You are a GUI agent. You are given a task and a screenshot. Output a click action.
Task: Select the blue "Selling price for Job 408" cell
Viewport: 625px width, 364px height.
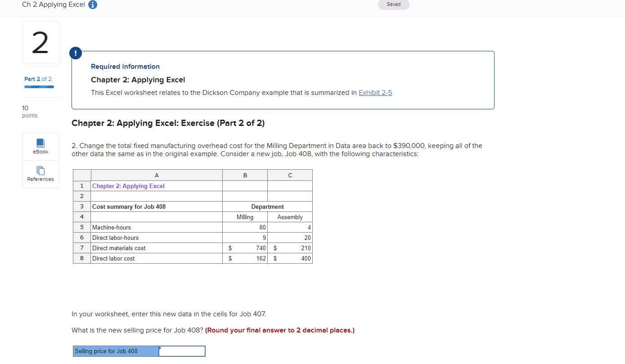(115, 351)
